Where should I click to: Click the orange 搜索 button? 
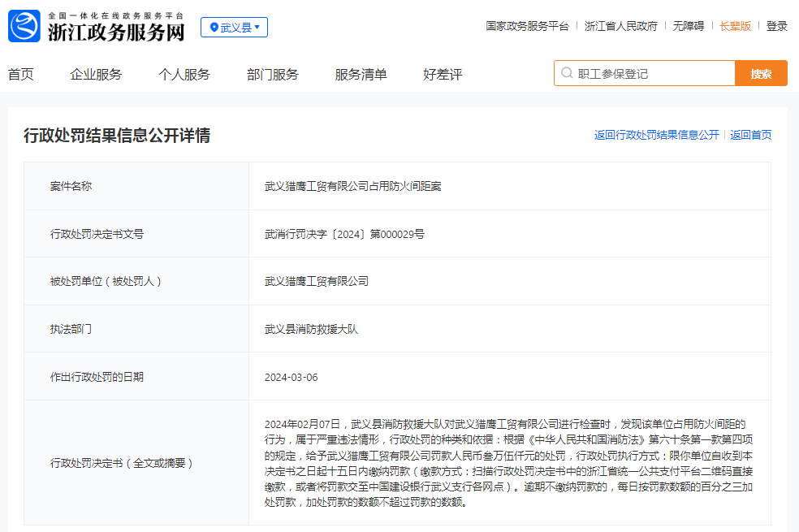click(x=761, y=73)
